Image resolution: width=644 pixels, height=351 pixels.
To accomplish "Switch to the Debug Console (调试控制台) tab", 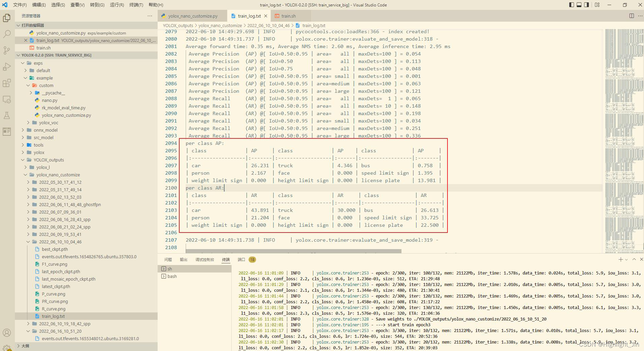I will [x=205, y=260].
